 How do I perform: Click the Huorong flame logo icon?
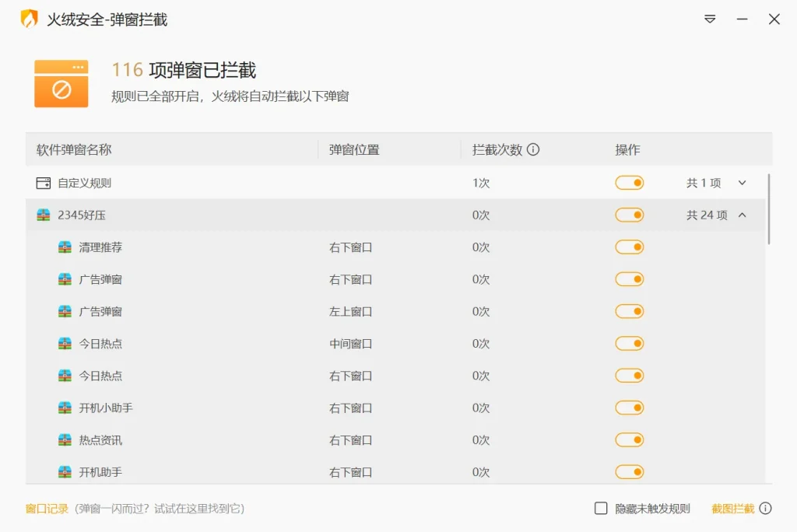point(29,19)
